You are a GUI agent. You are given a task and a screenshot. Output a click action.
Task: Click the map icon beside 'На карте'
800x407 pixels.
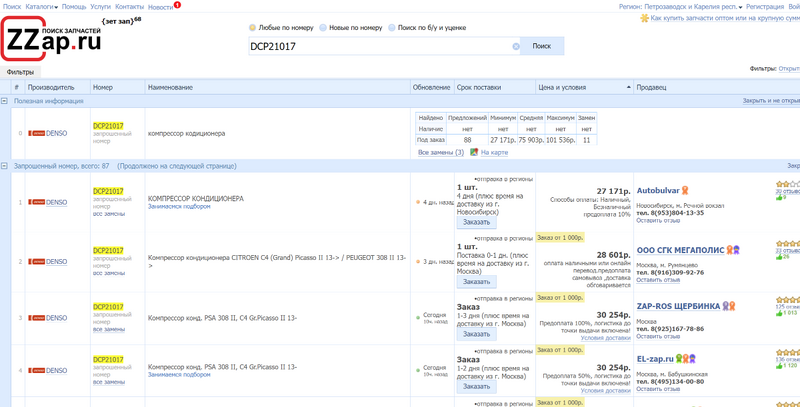474,152
